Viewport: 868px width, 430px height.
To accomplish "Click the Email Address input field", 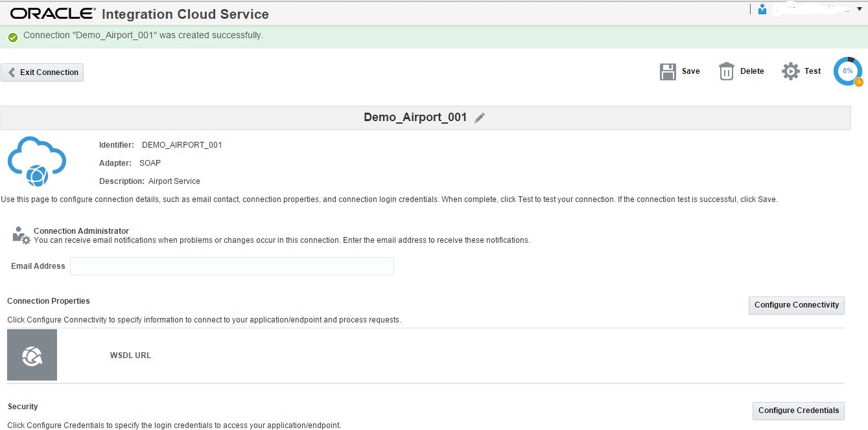I will pos(232,266).
